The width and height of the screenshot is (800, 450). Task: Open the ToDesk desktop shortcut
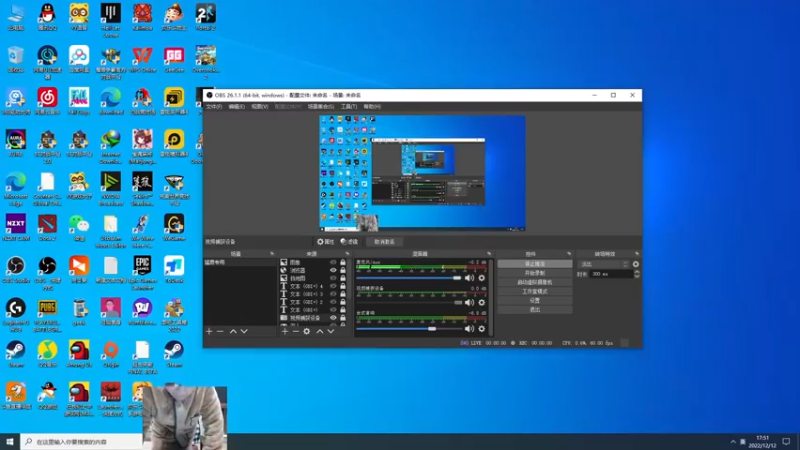(174, 270)
